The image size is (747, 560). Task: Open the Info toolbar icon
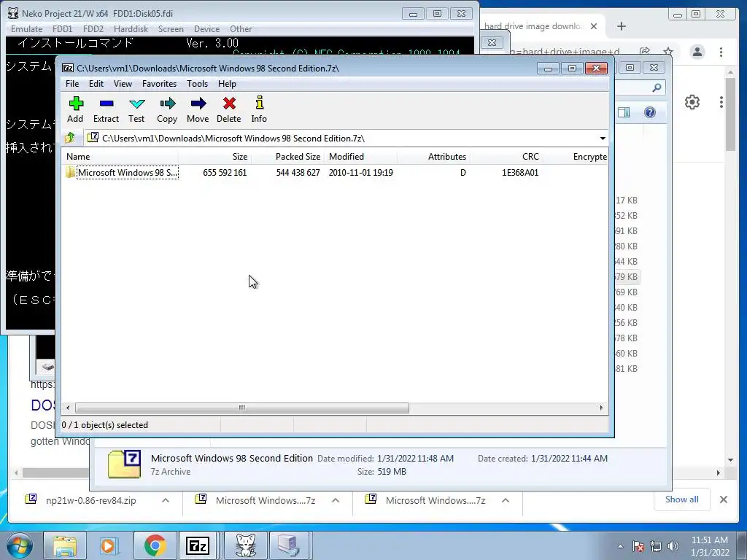pos(259,109)
